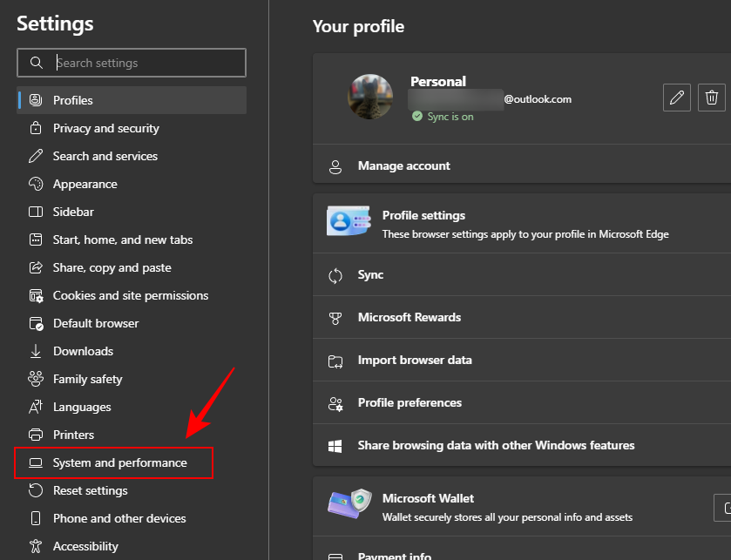The image size is (731, 560).
Task: Click the profile avatar picture
Action: (x=370, y=97)
